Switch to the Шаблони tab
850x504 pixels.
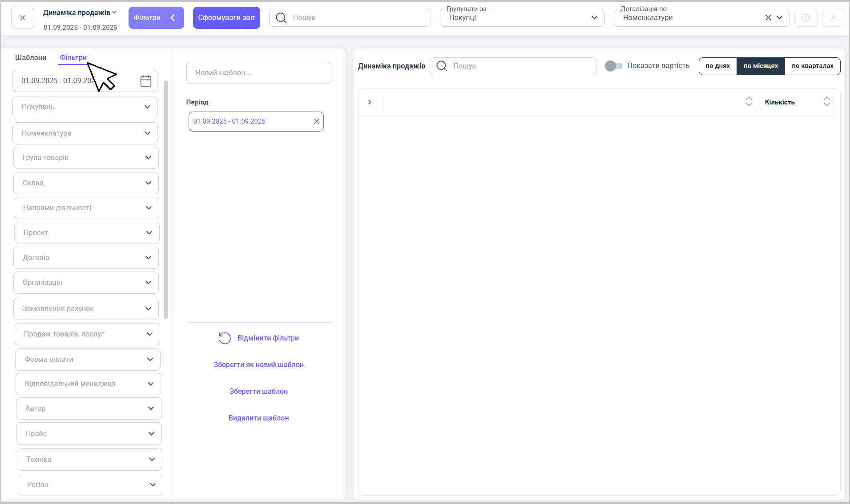(x=31, y=58)
